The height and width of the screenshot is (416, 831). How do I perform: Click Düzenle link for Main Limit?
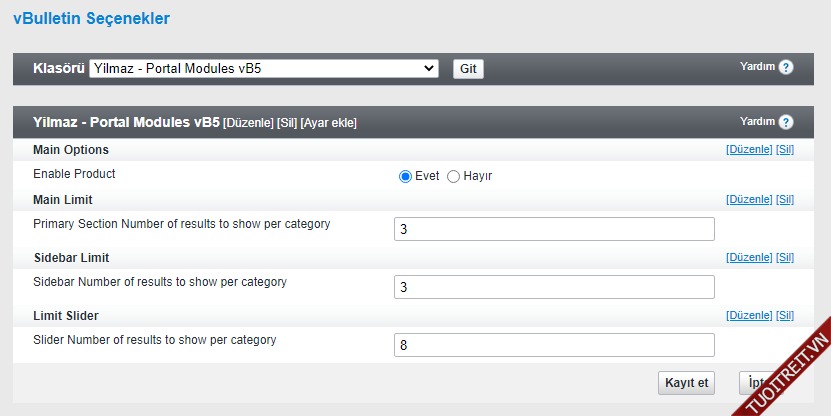[x=749, y=200]
